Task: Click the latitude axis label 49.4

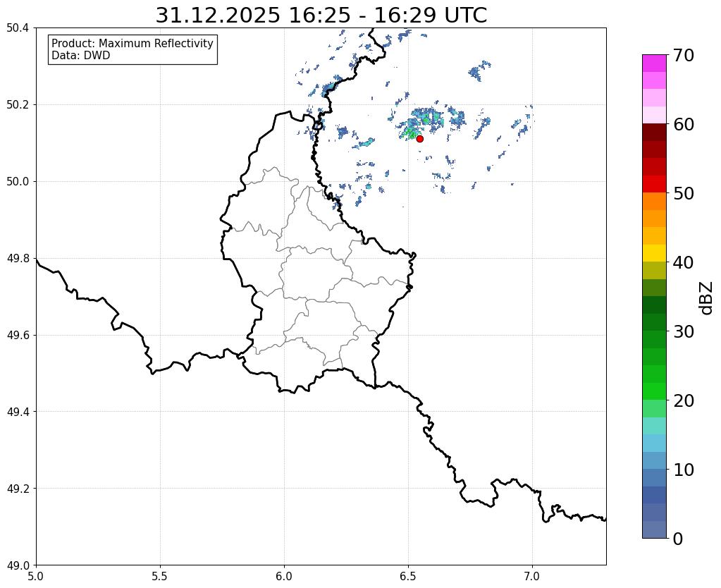Action: (18, 412)
